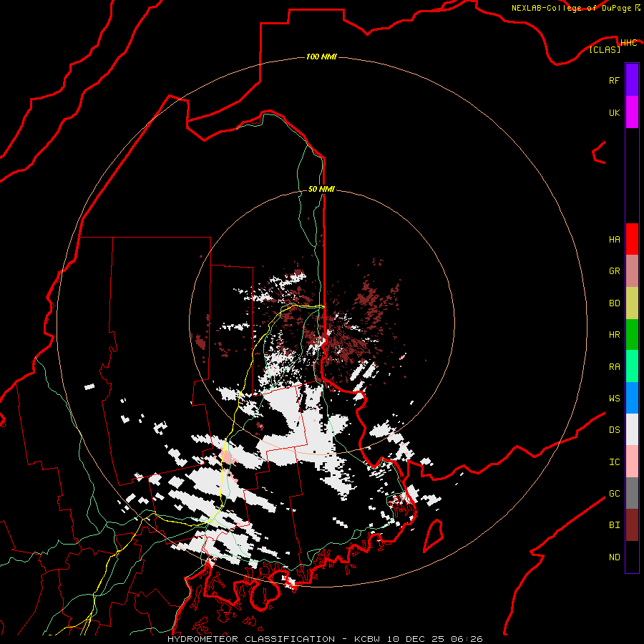
Task: Click the NEXLAB-College of DuPage text
Action: [571, 8]
